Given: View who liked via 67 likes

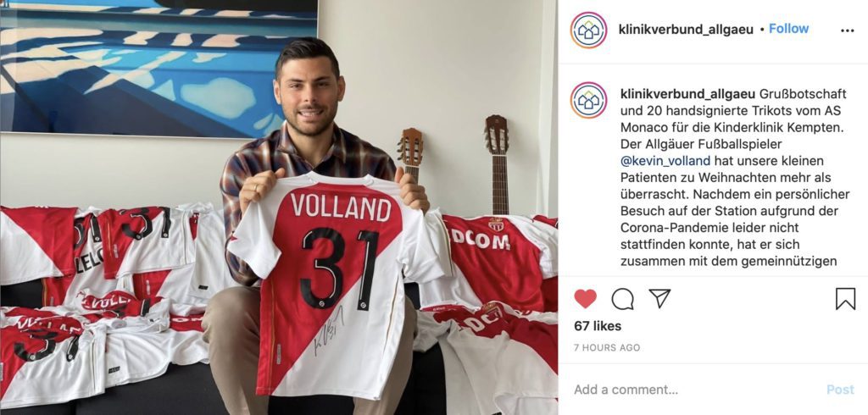Looking at the screenshot, I should 598,326.
